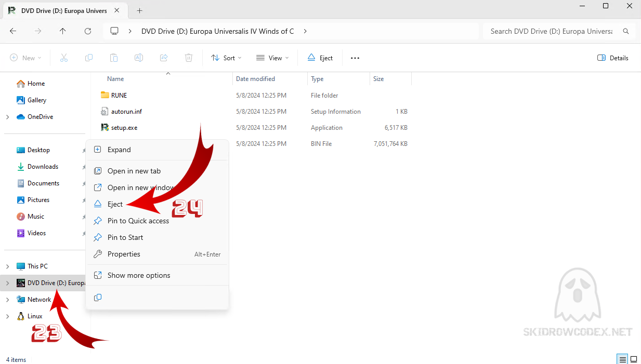Click the search magnifier icon
Image resolution: width=641 pixels, height=364 pixels.
pos(626,31)
